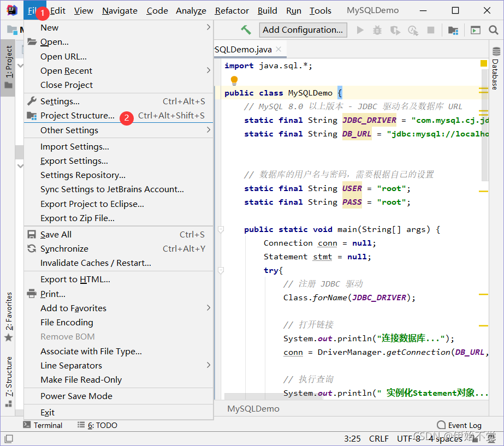
Task: Select Close Project
Action: (x=118, y=85)
